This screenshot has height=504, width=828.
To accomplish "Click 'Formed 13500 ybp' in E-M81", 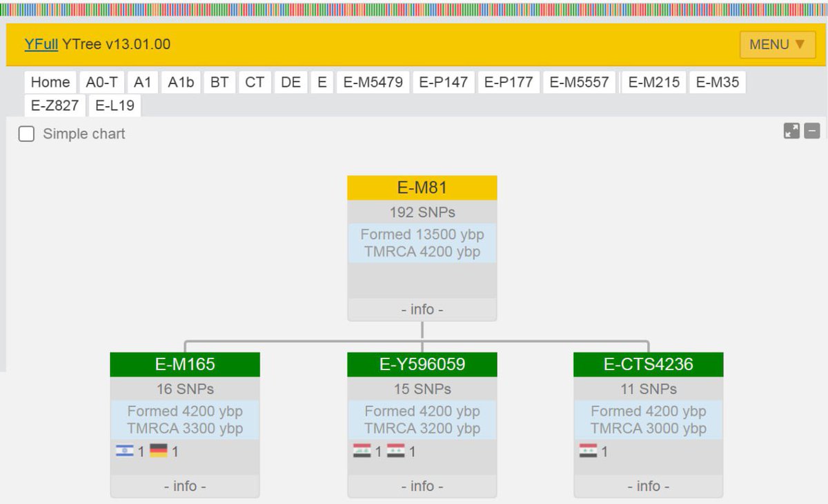I will click(x=422, y=234).
